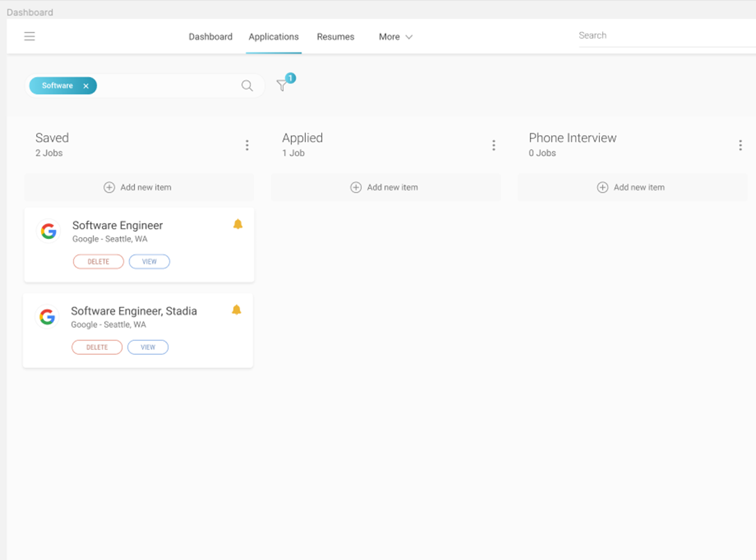Select the Applications tab
The image size is (756, 560).
[x=273, y=37]
